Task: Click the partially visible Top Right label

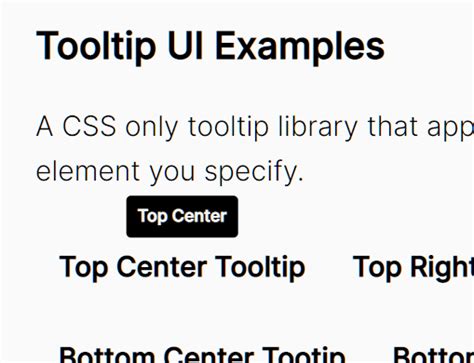Action: (413, 268)
